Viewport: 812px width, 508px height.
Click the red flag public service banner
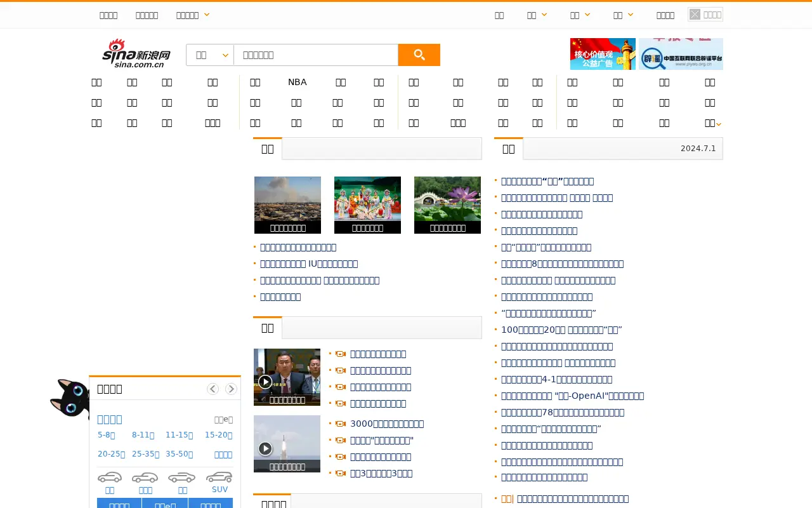603,53
